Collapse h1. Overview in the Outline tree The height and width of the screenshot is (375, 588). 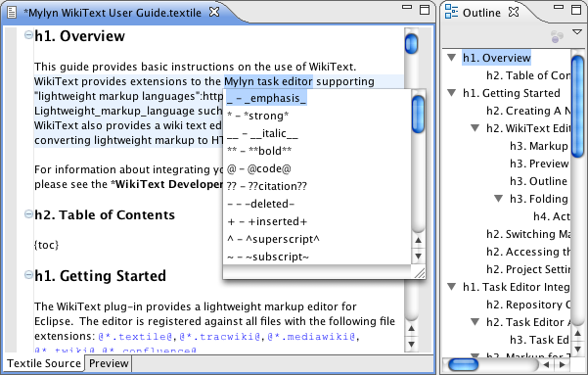tap(451, 58)
